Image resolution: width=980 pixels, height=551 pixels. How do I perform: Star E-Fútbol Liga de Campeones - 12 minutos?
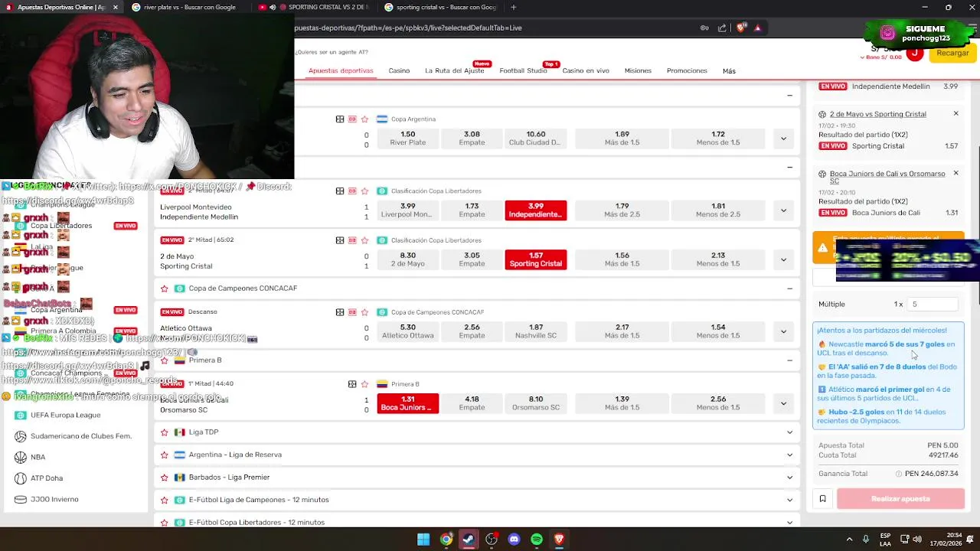coord(164,500)
